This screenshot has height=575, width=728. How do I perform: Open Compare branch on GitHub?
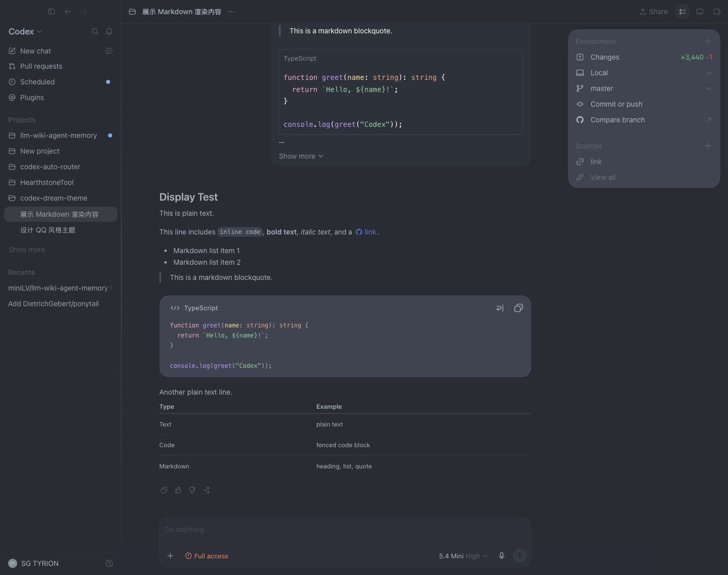644,120
